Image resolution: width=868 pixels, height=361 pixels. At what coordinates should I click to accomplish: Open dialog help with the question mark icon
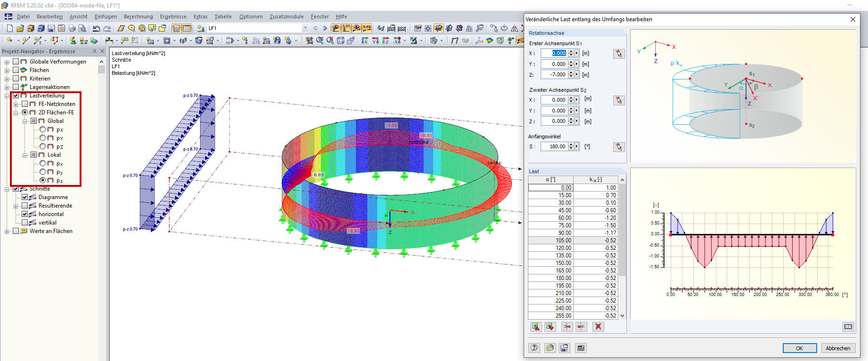click(x=534, y=348)
